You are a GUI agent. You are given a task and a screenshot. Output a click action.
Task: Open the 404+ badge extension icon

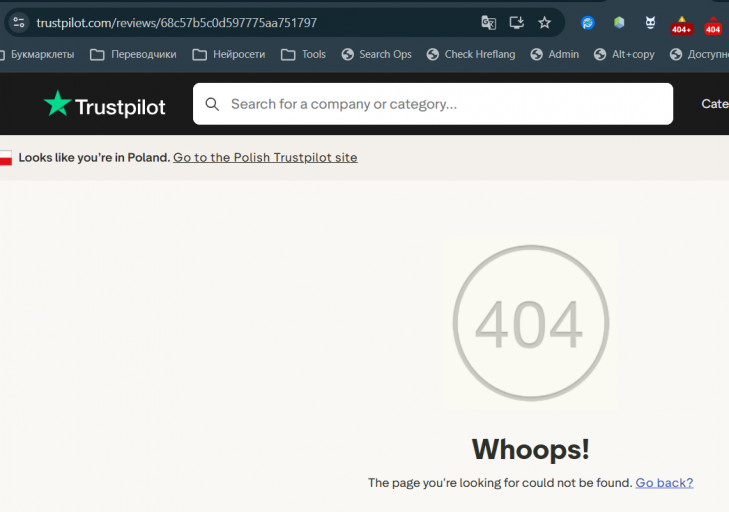click(x=681, y=26)
